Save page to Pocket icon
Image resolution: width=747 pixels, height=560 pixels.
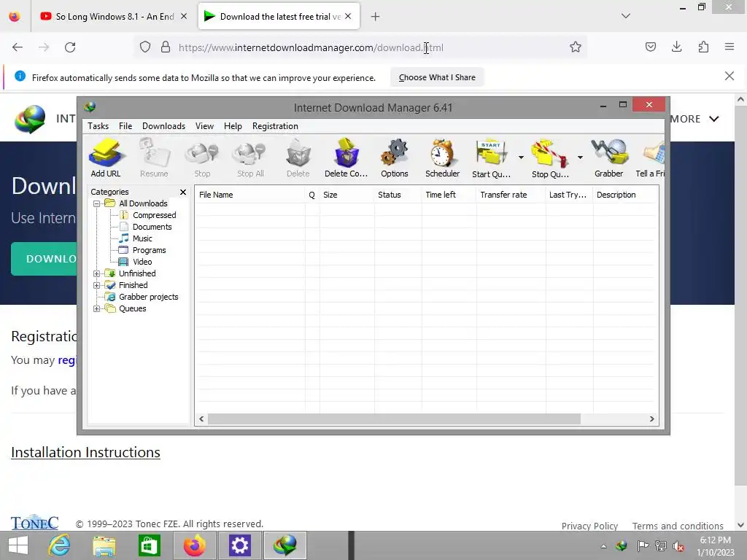point(650,47)
